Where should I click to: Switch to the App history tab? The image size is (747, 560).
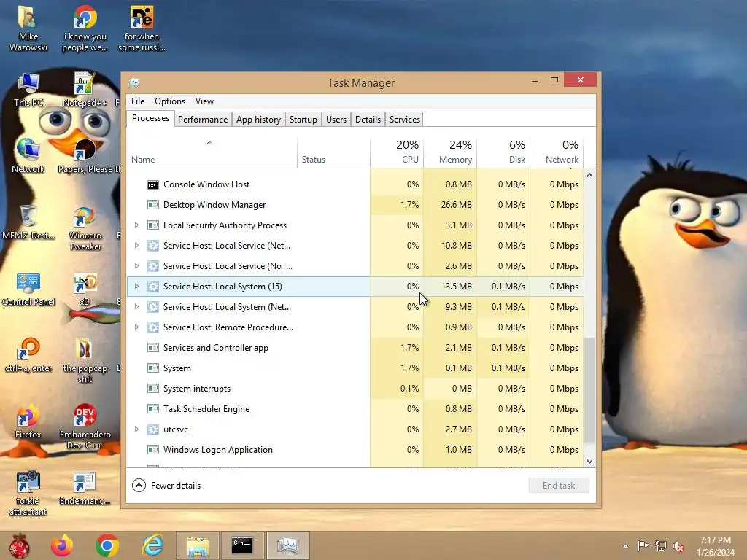pos(259,120)
